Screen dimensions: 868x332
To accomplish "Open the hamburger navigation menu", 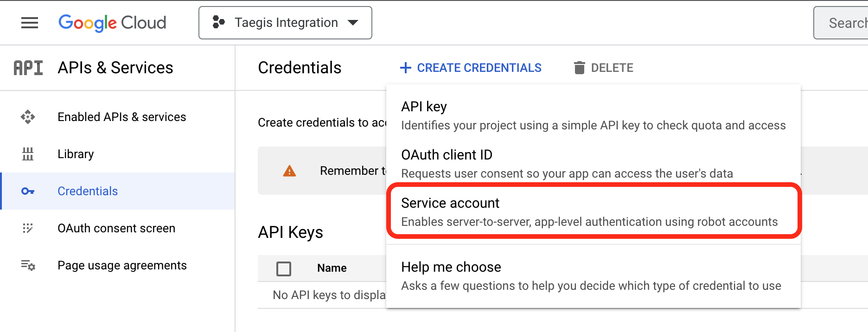I will pos(30,23).
